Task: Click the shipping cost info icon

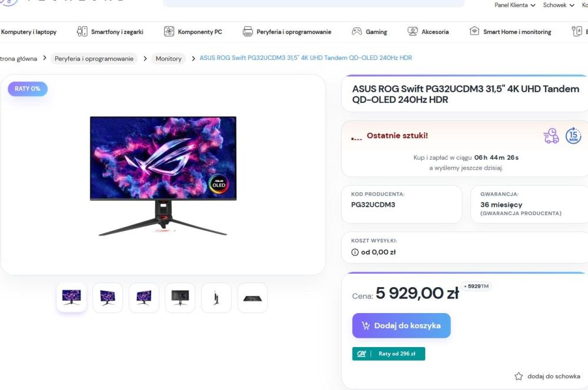Action: [x=355, y=253]
